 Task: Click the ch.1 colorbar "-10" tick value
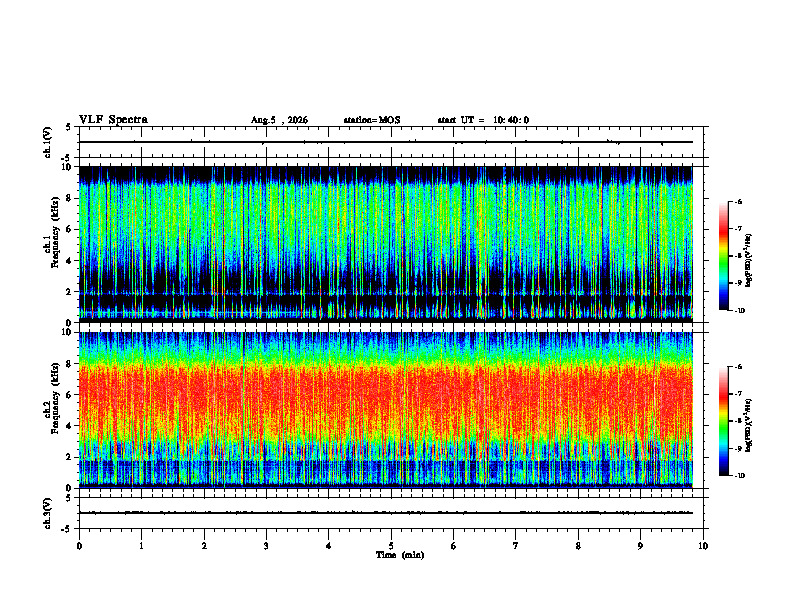[x=740, y=311]
